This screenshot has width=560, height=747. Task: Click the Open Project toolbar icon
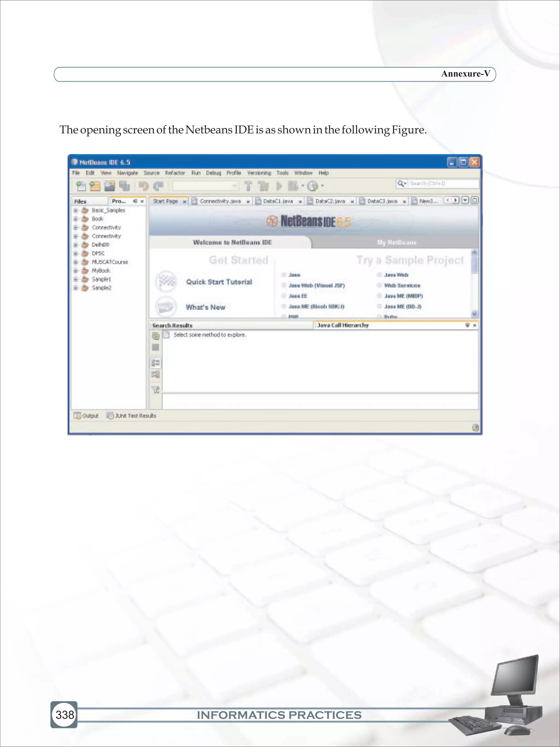pos(110,186)
